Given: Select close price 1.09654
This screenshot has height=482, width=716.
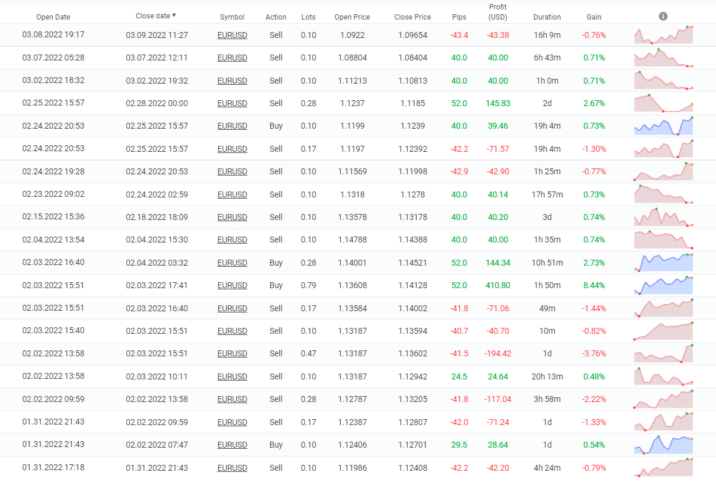Looking at the screenshot, I should pos(412,35).
